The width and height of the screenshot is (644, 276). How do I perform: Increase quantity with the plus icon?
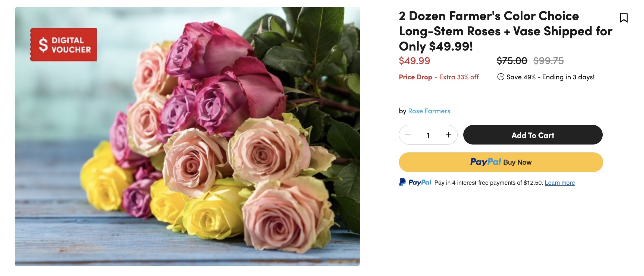pyautogui.click(x=448, y=135)
